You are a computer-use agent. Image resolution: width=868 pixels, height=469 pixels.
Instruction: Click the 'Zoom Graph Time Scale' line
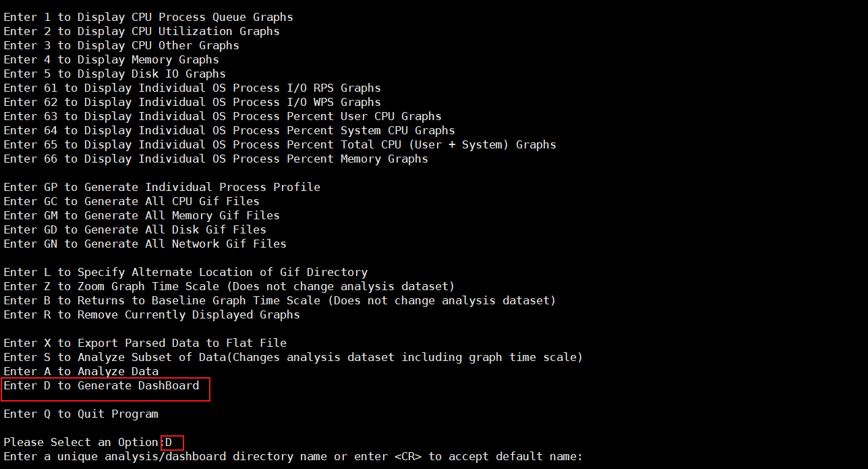coord(229,286)
